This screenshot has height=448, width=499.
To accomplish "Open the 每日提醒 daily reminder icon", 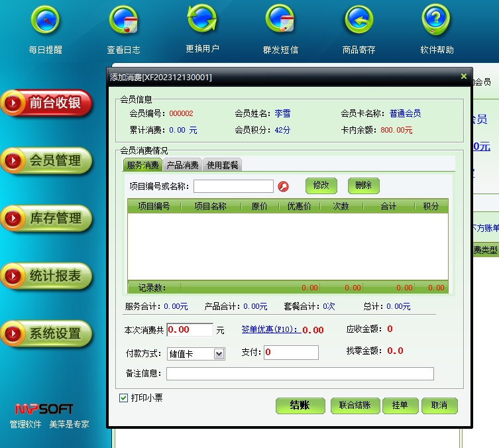I will coord(45,21).
